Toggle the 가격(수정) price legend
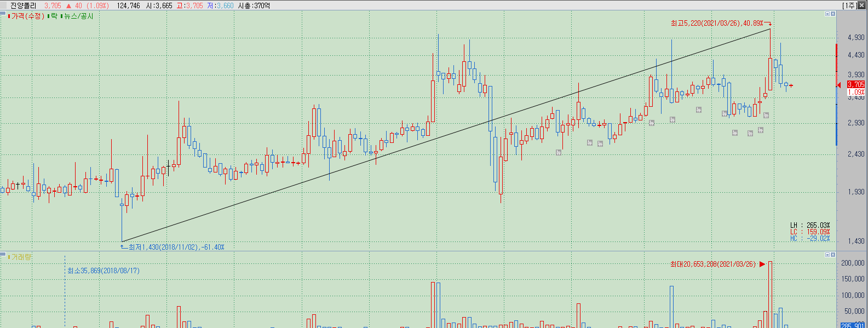The height and width of the screenshot is (328, 868). [26, 16]
